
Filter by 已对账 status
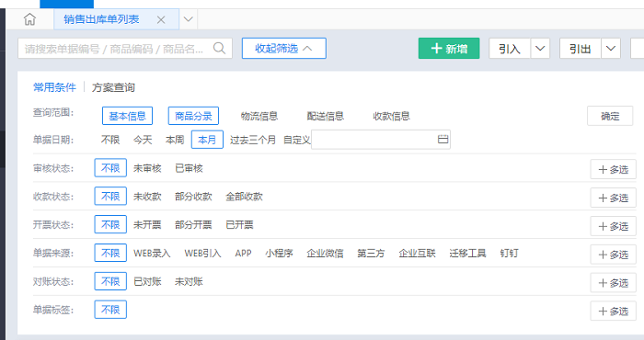147,281
